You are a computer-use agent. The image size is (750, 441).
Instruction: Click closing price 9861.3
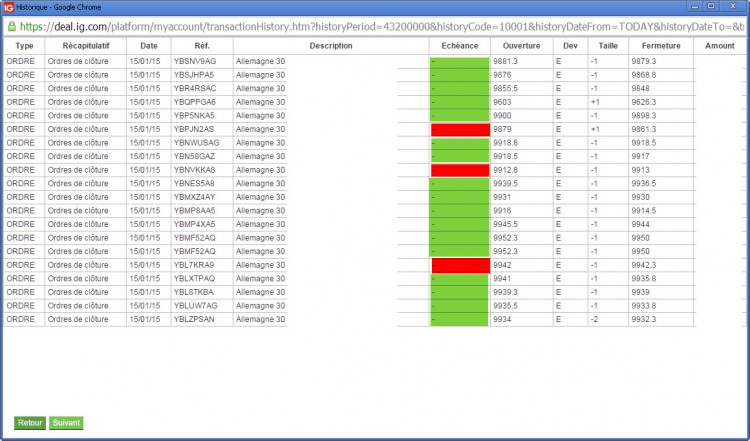pyautogui.click(x=643, y=129)
